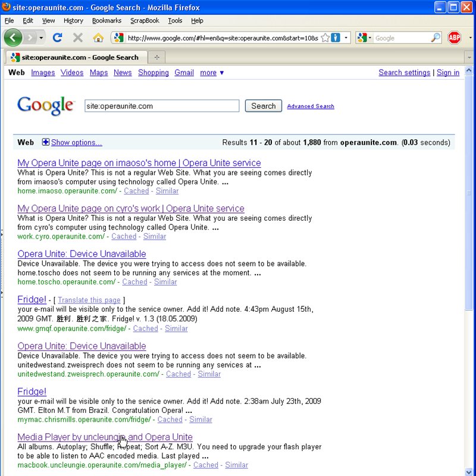The width and height of the screenshot is (476, 476).
Task: Click the address bar URL field
Action: [x=223, y=38]
